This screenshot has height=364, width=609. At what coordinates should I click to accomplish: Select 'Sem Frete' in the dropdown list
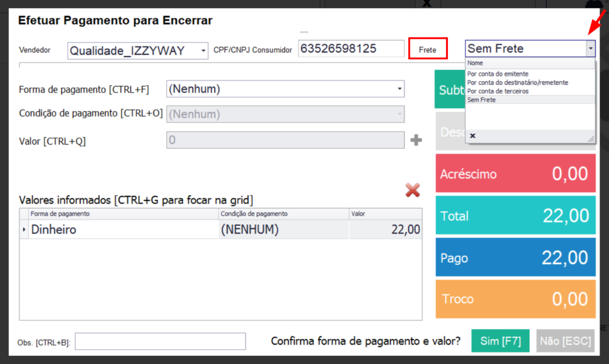pos(481,100)
